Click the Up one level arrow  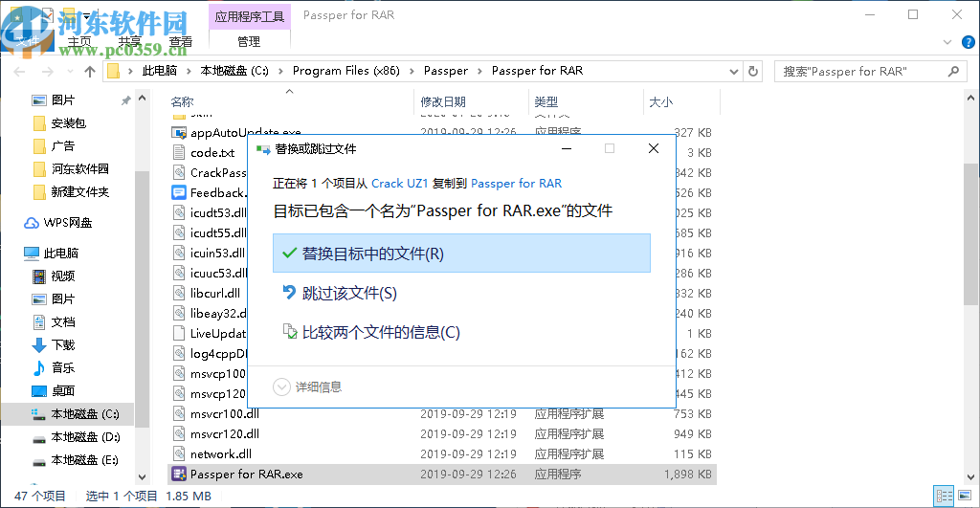coord(90,71)
